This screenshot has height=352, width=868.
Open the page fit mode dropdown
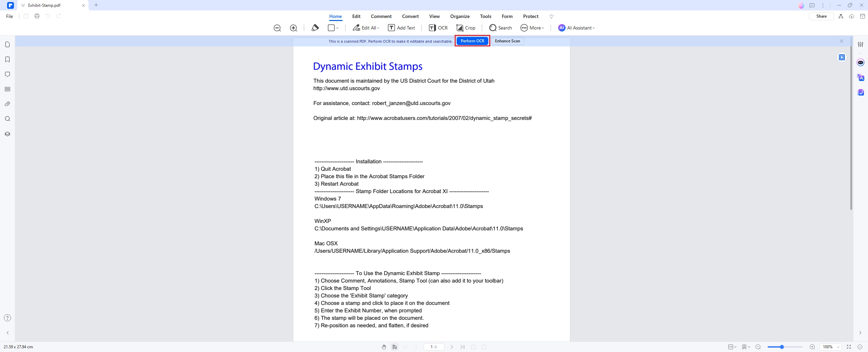pyautogui.click(x=732, y=347)
